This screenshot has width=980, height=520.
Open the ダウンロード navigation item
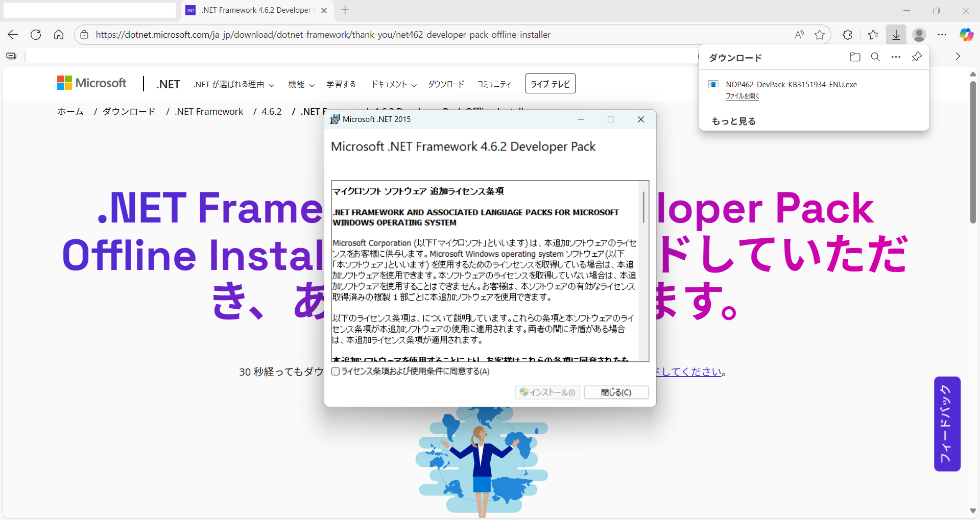click(x=446, y=84)
